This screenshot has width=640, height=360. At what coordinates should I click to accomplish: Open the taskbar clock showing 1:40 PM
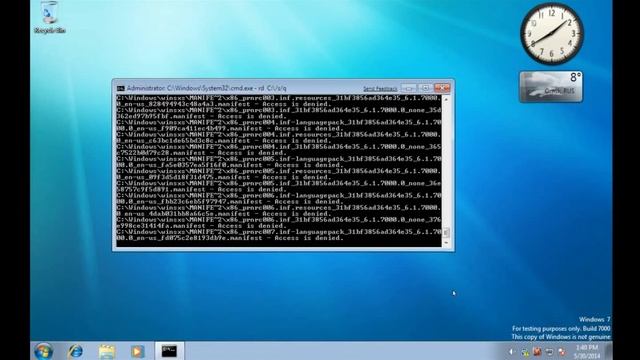click(x=587, y=351)
